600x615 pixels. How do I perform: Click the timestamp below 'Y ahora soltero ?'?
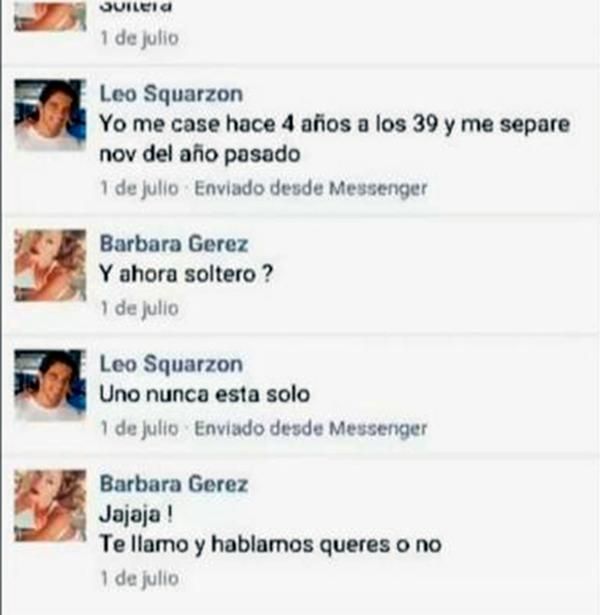140,308
